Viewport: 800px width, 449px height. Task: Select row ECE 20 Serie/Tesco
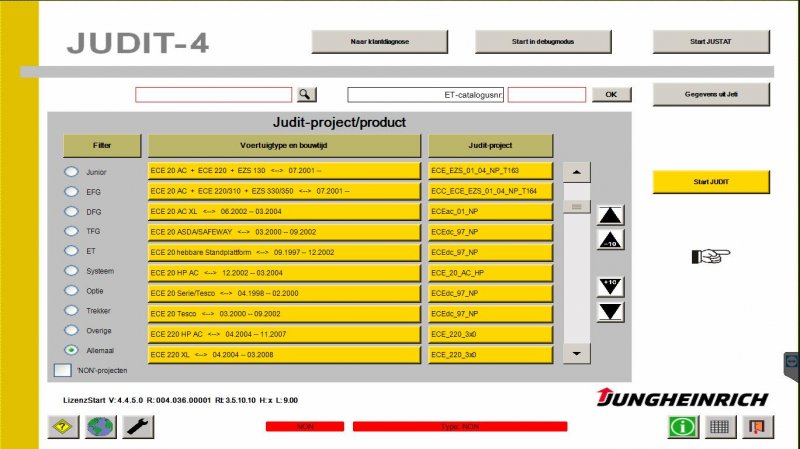[x=284, y=293]
